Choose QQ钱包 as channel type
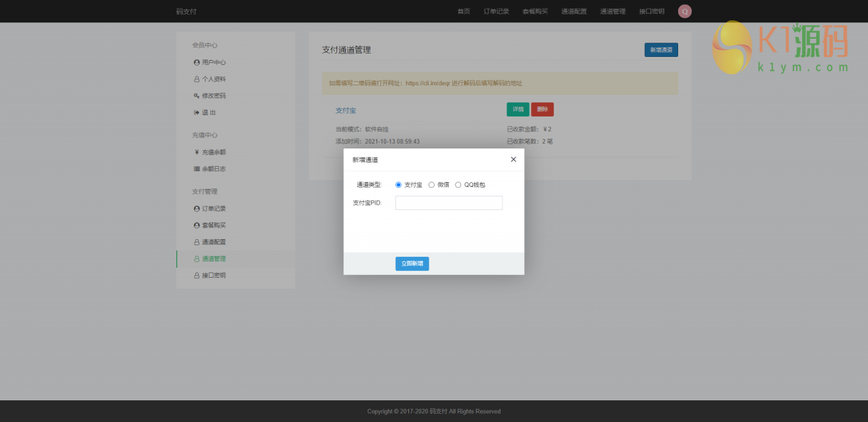This screenshot has width=868, height=422. [x=457, y=184]
